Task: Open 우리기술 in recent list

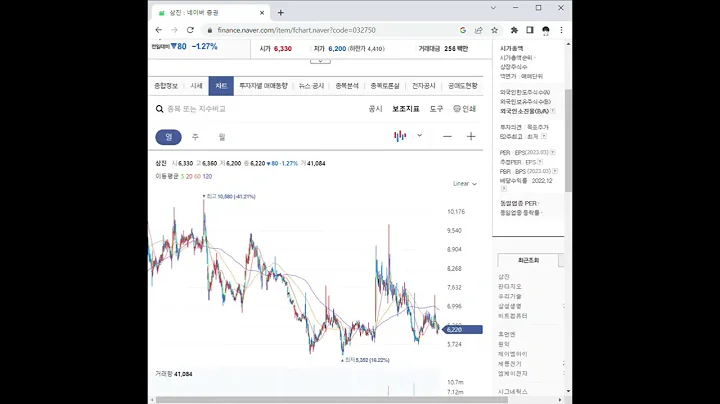Action: [510, 296]
